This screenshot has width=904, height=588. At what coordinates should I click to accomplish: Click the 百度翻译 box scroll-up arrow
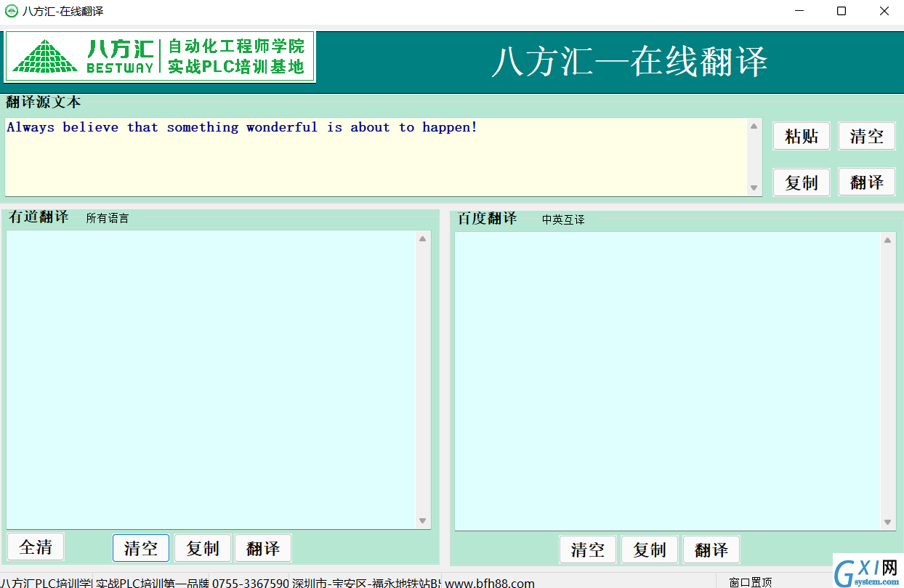[x=888, y=240]
